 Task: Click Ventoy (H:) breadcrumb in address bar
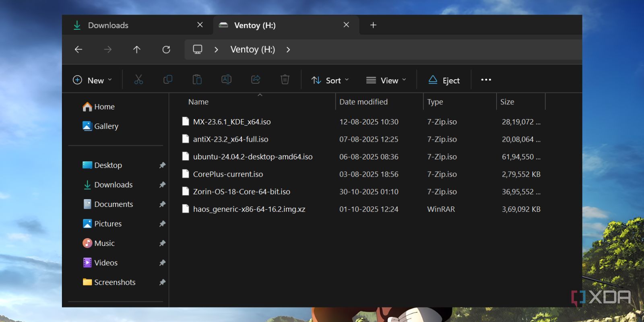click(x=253, y=50)
